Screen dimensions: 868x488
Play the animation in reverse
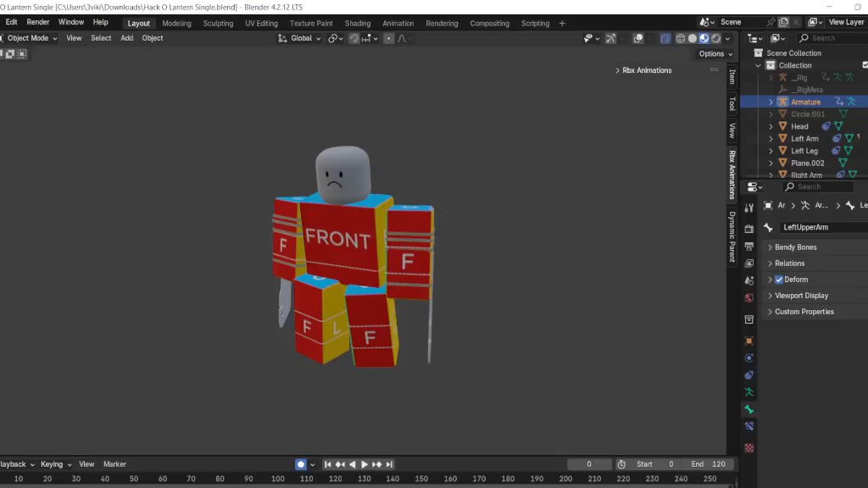coord(352,464)
